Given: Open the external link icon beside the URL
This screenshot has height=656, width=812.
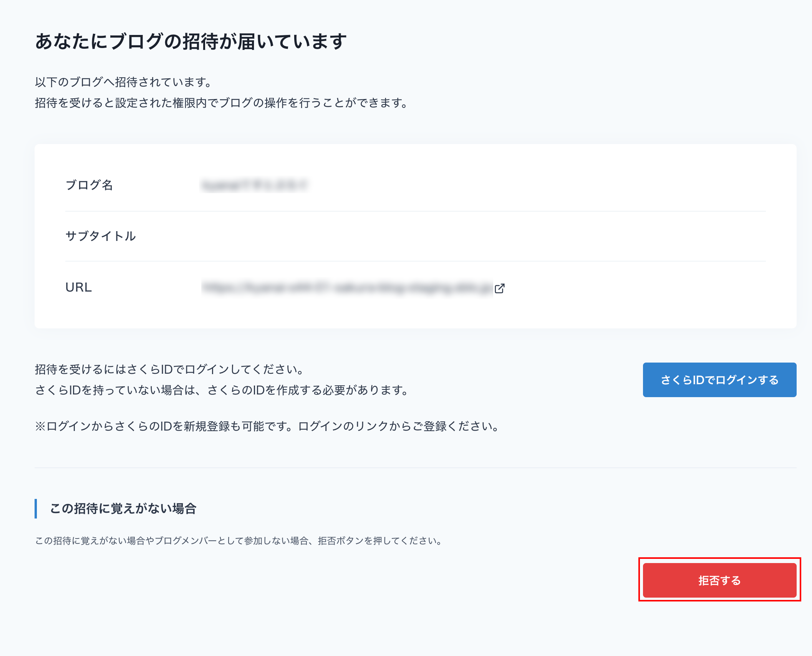Looking at the screenshot, I should (x=500, y=288).
